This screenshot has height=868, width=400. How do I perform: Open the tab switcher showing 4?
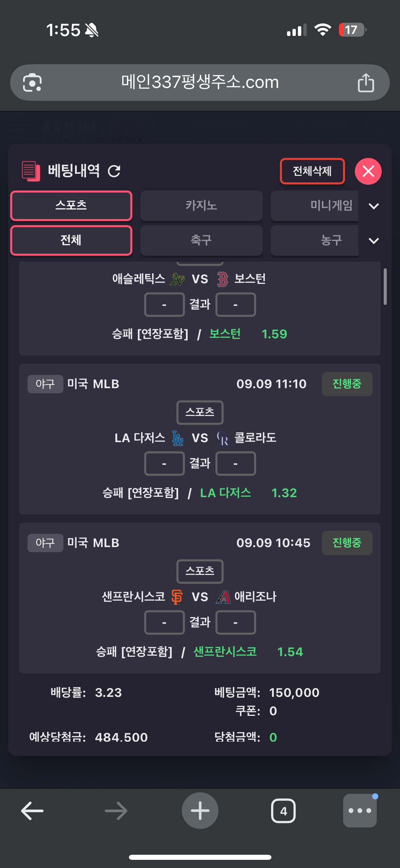283,811
